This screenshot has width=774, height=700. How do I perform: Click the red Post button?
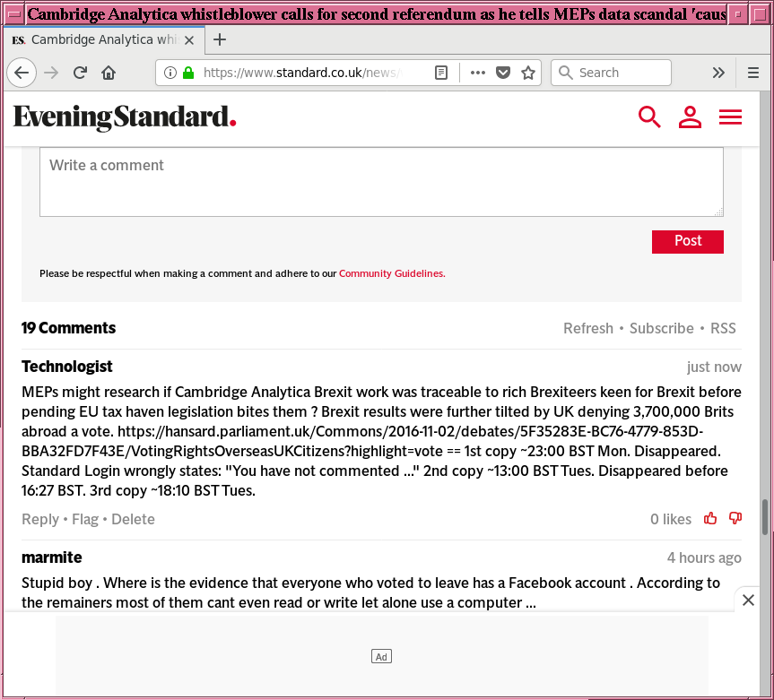pyautogui.click(x=688, y=242)
